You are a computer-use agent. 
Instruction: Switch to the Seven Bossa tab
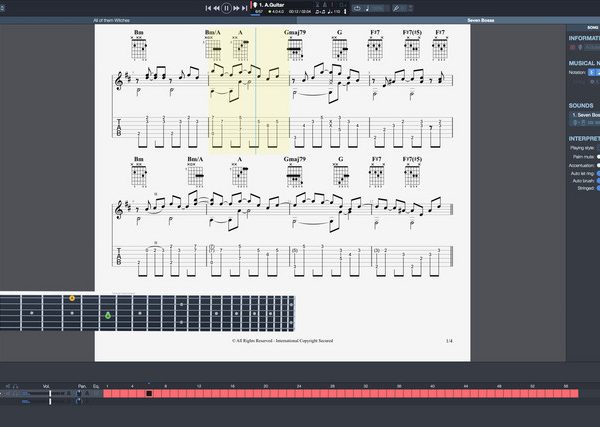[481, 20]
